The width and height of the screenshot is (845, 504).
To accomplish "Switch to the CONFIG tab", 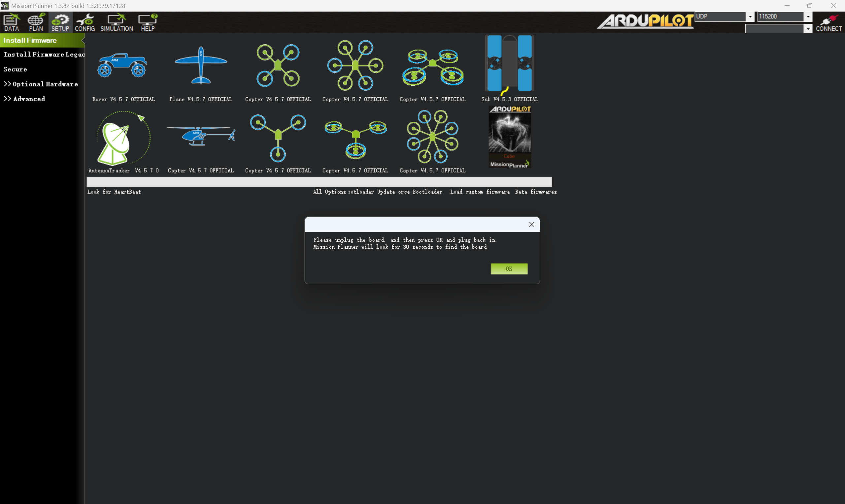I will 84,22.
